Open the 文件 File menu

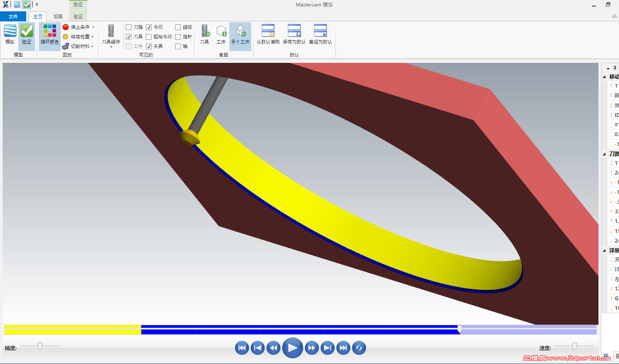(x=13, y=17)
